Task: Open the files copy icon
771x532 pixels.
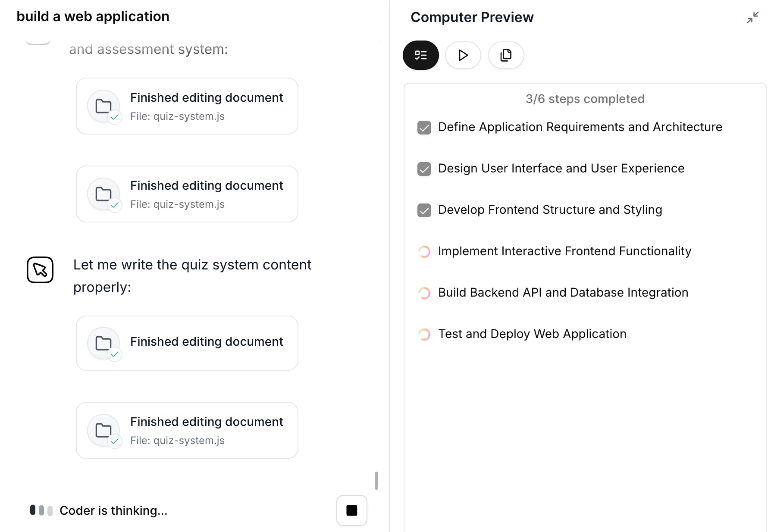Action: pyautogui.click(x=506, y=55)
